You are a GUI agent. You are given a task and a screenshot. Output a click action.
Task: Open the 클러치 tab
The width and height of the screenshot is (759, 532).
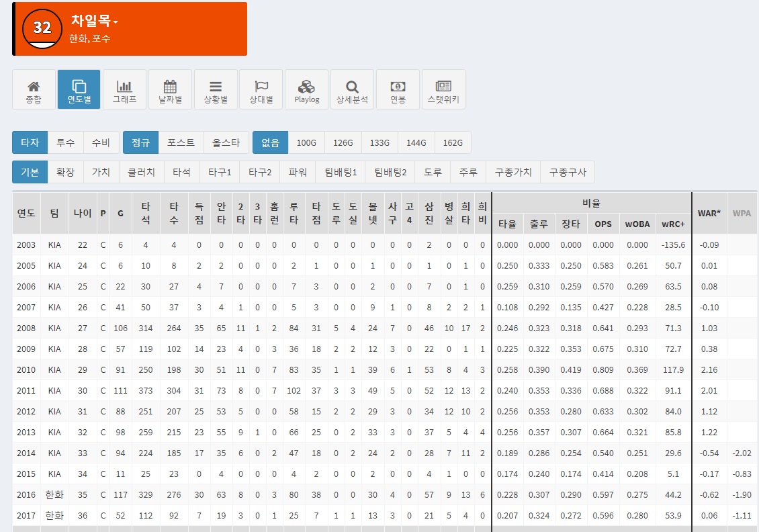click(x=142, y=172)
